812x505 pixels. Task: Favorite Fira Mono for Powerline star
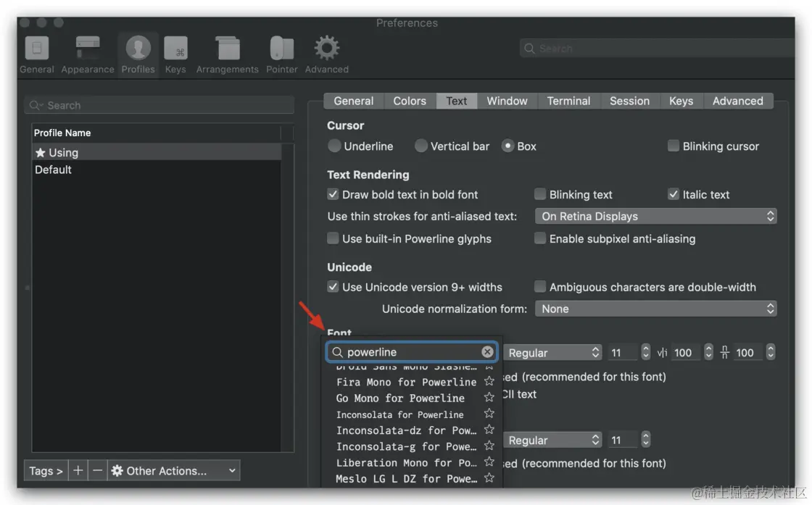pos(489,381)
